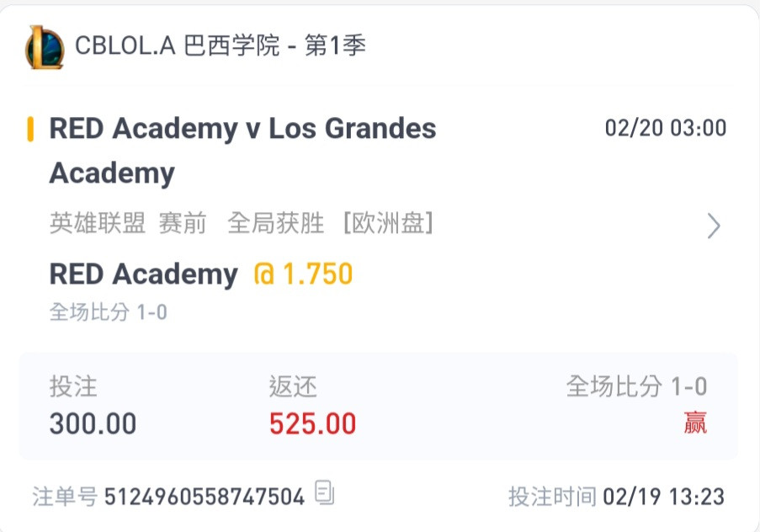Open RED Academy v Los Grandes Academy match
Screen dimensions: 760x532
coord(243,151)
